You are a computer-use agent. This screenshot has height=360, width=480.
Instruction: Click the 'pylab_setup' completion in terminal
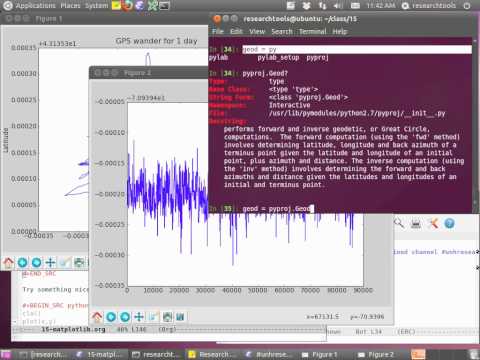click(278, 58)
